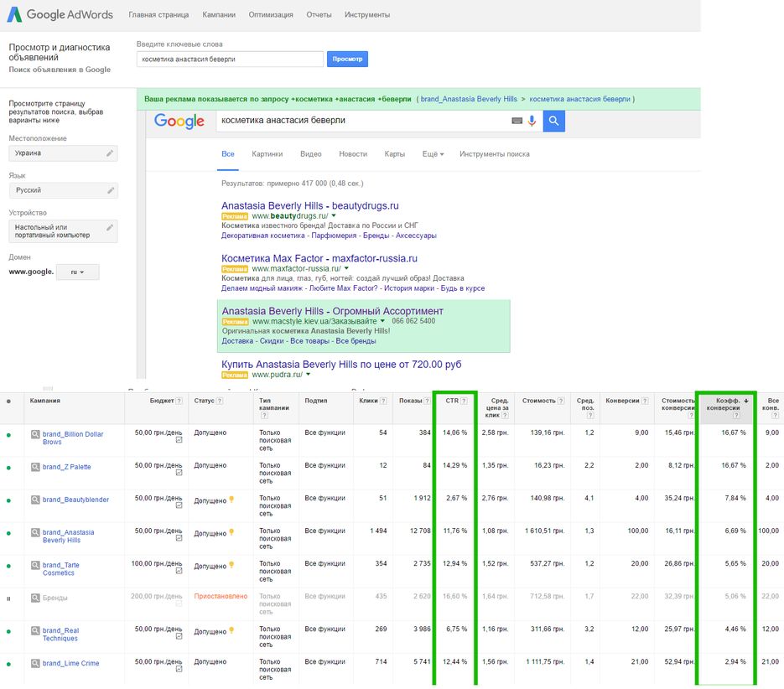The width and height of the screenshot is (784, 689).
Task: Click the CTR column help icon
Action: pos(464,401)
